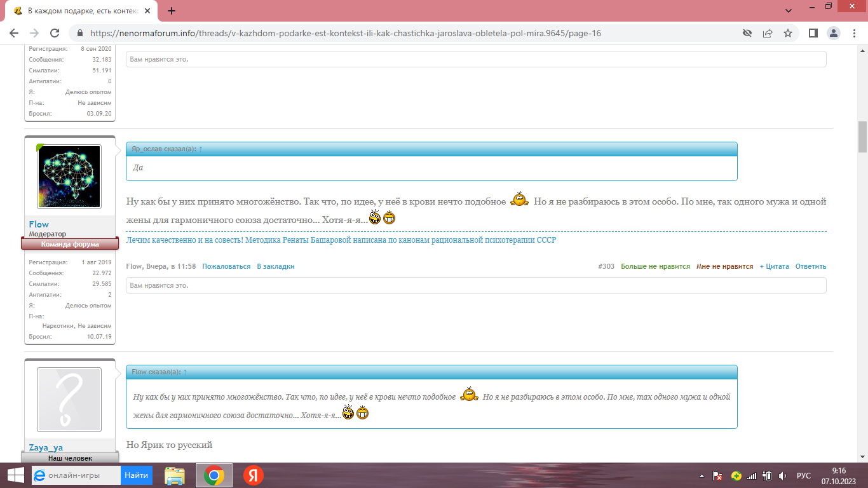Click the page vertical scrollbar thumb
Screen dimensions: 868x488
coord(862,137)
